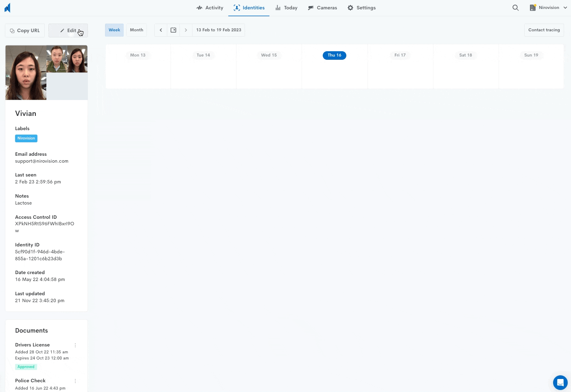This screenshot has height=392, width=571.
Task: Open the rightmost small face thumbnail
Action: [x=77, y=59]
